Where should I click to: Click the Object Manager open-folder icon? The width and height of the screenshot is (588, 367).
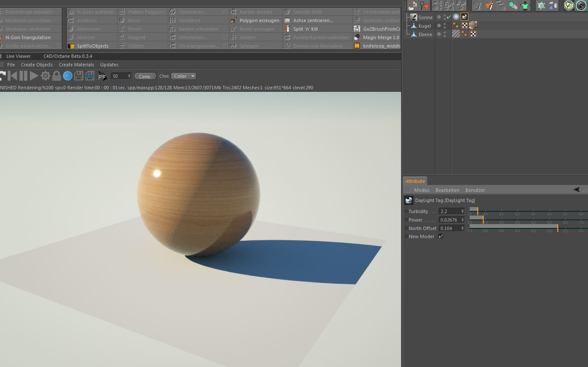tap(412, 6)
